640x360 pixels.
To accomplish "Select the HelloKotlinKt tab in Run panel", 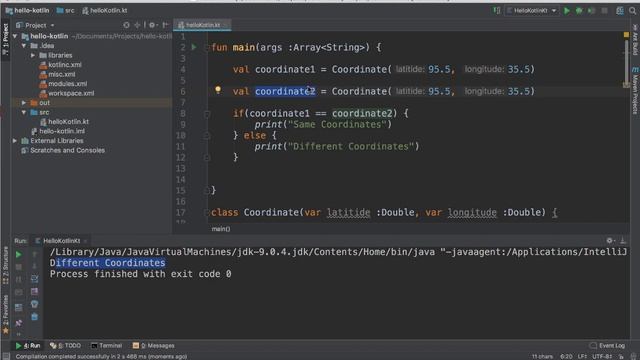I will [x=61, y=241].
